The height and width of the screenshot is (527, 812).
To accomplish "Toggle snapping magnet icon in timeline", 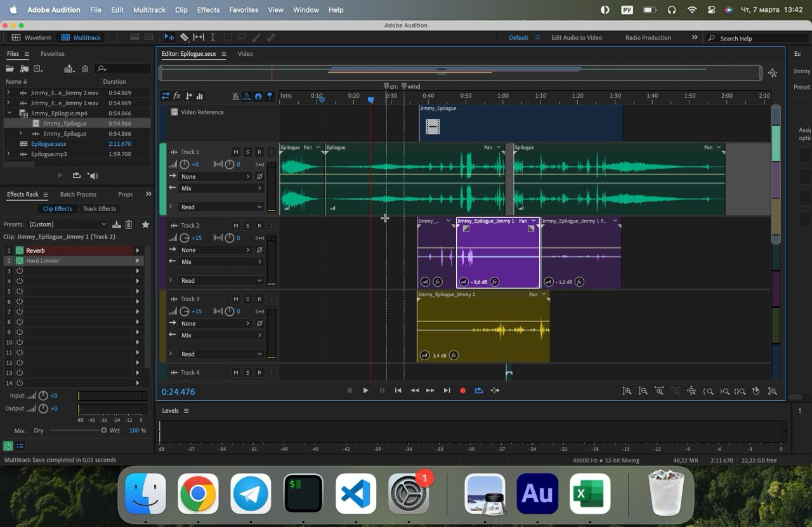I will tap(258, 96).
